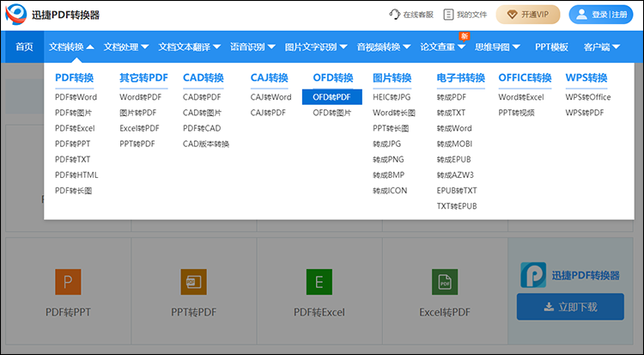Expand the 文档处理 dropdown
644x355 pixels.
126,47
